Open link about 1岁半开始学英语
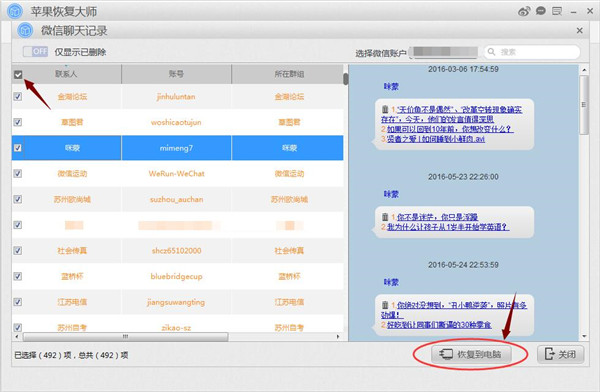The image size is (600, 392). 448,227
